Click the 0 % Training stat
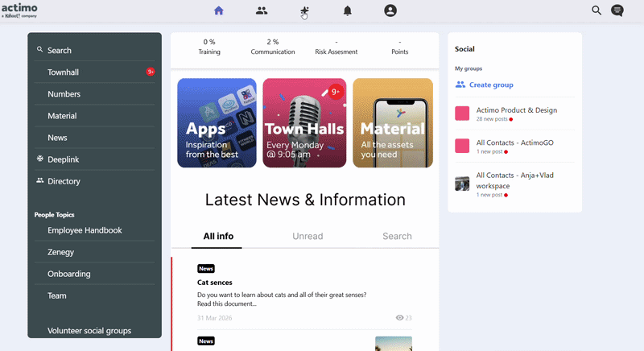Image resolution: width=644 pixels, height=351 pixels. click(209, 47)
